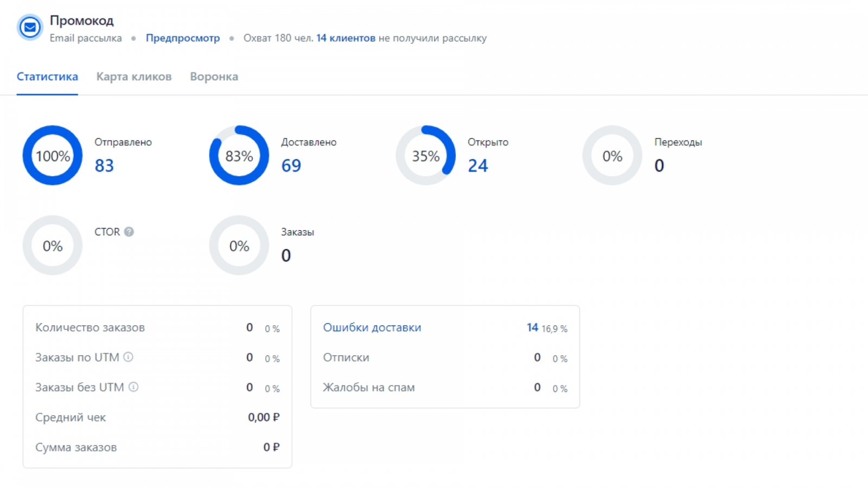The image size is (868, 488).
Task: Click the Охват 180 чел. text
Action: (x=278, y=38)
